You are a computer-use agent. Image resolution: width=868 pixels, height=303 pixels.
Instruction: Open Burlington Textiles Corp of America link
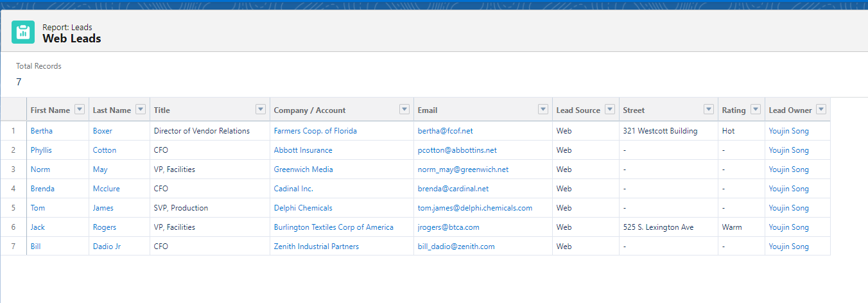(334, 227)
